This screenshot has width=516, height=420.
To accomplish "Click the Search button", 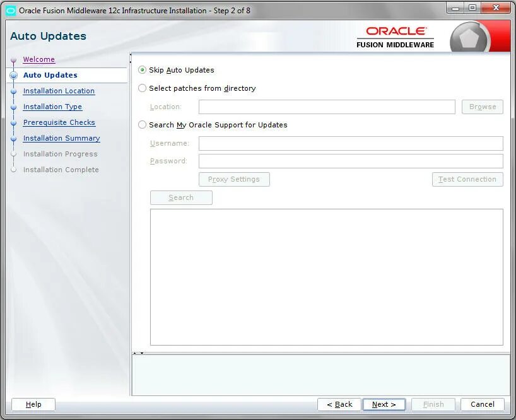I will (181, 197).
